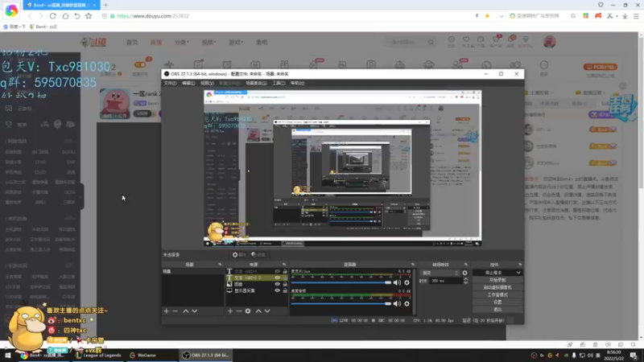Mute the desktop audio speaker icon in mixer
Image resolution: width=644 pixels, height=362 pixels.
pos(397,304)
